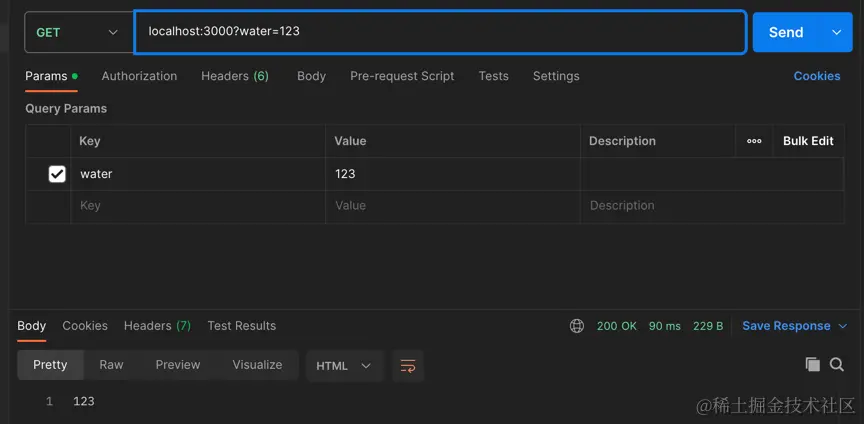Toggle the line wrap icon
Screen dimensions: 864x424
tap(408, 366)
